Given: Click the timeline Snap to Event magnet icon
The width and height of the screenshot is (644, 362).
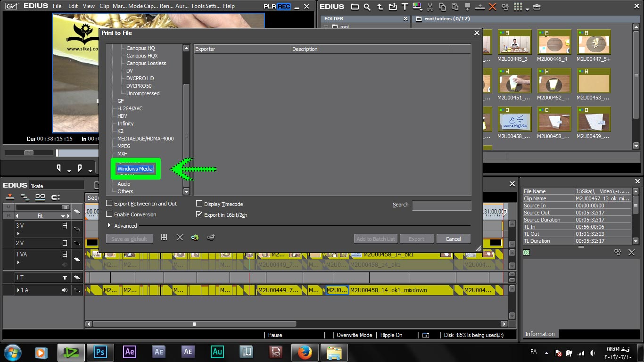Looking at the screenshot, I should 56,197.
